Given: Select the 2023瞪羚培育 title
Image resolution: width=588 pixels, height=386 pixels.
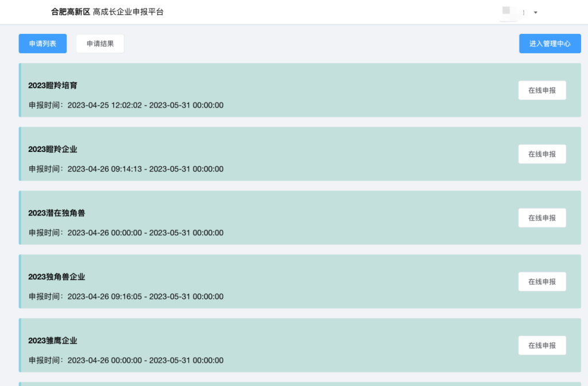Looking at the screenshot, I should point(53,85).
